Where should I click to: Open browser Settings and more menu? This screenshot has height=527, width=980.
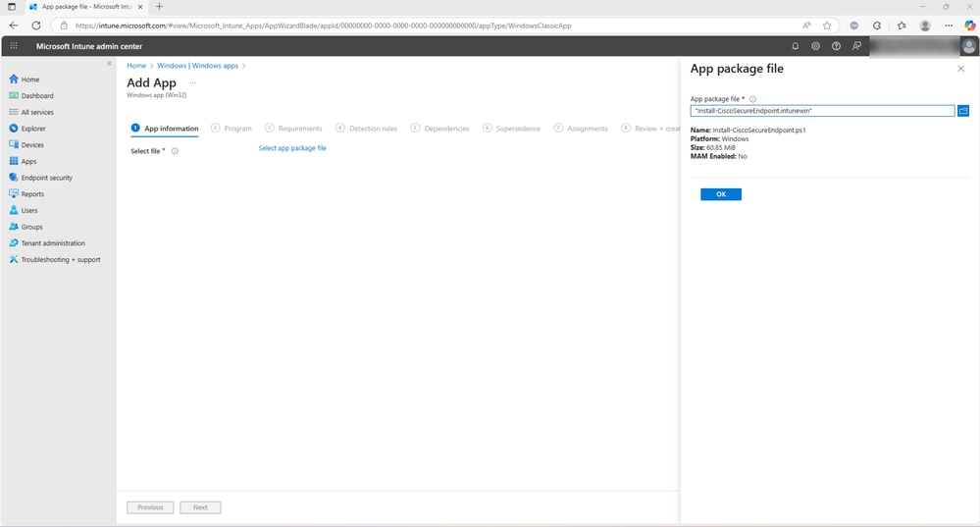point(949,26)
